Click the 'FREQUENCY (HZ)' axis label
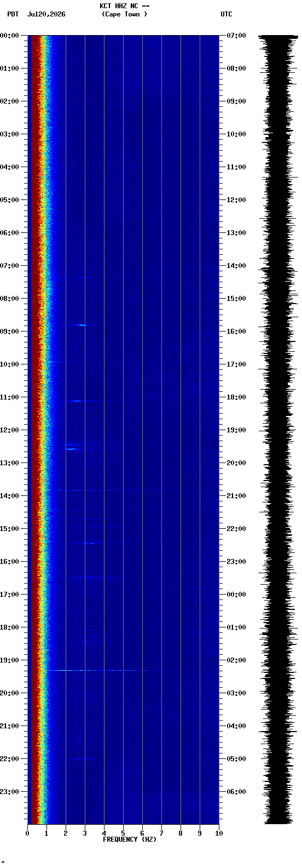The width and height of the screenshot is (302, 868). pos(130,840)
